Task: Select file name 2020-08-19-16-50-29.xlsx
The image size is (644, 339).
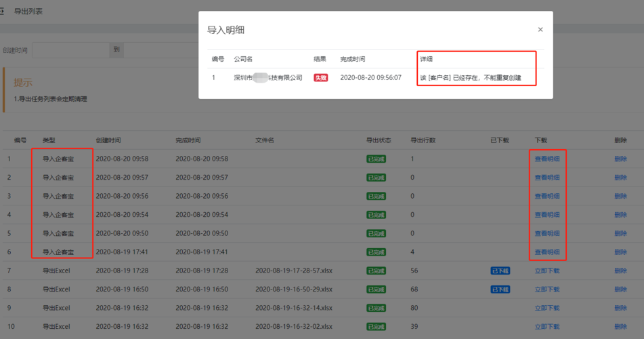Action: pos(294,290)
